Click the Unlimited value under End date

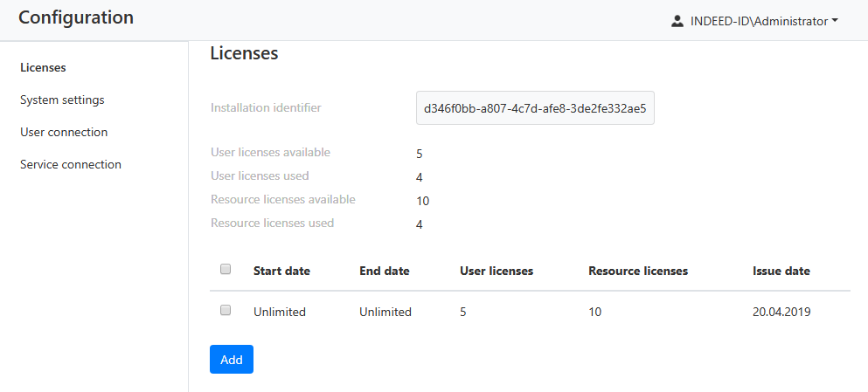point(385,312)
